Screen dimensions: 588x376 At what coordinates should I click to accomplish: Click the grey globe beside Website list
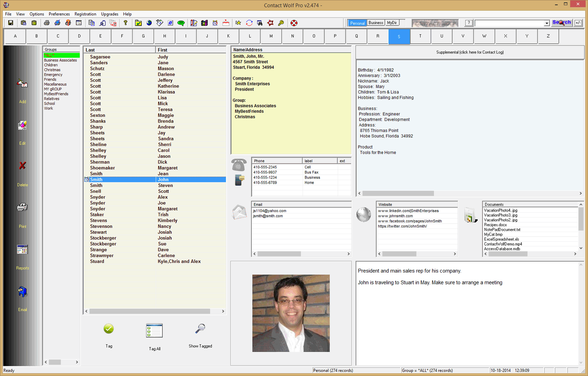(363, 214)
